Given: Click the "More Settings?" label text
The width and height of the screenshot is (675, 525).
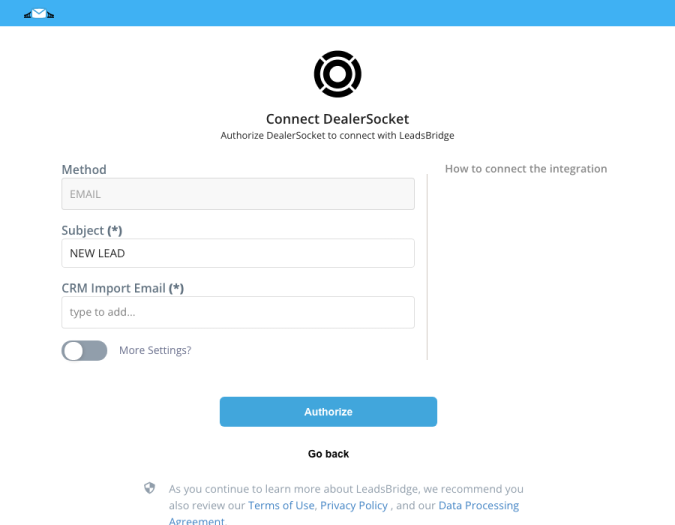Looking at the screenshot, I should [155, 350].
